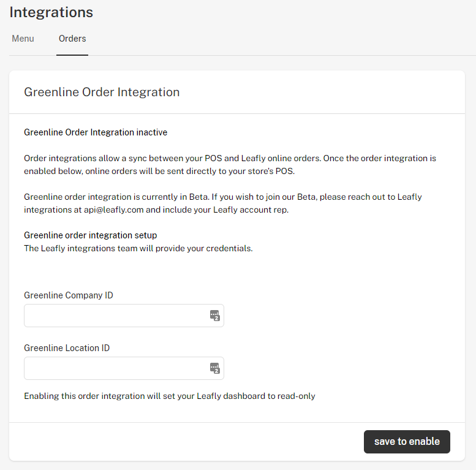The image size is (476, 470).
Task: Focus the Greenline Location ID text box
Action: [x=124, y=368]
